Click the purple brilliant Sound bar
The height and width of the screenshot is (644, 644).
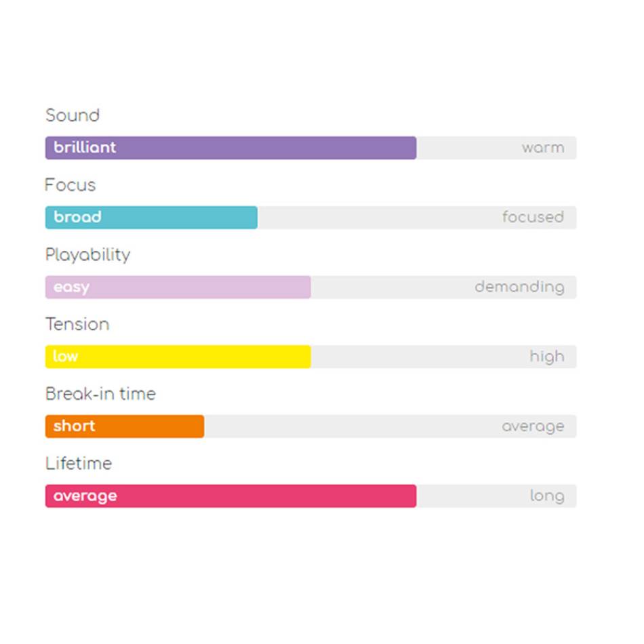pyautogui.click(x=230, y=148)
